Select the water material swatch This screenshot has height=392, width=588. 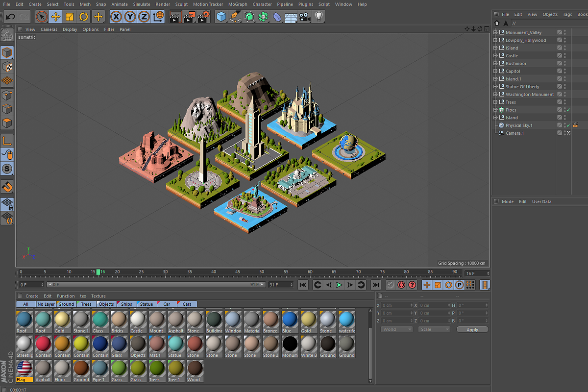point(346,322)
